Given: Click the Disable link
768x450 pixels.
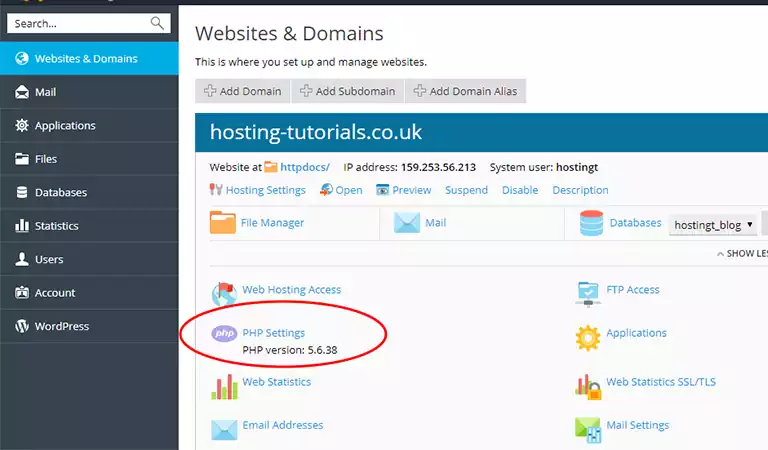Looking at the screenshot, I should pyautogui.click(x=520, y=190).
